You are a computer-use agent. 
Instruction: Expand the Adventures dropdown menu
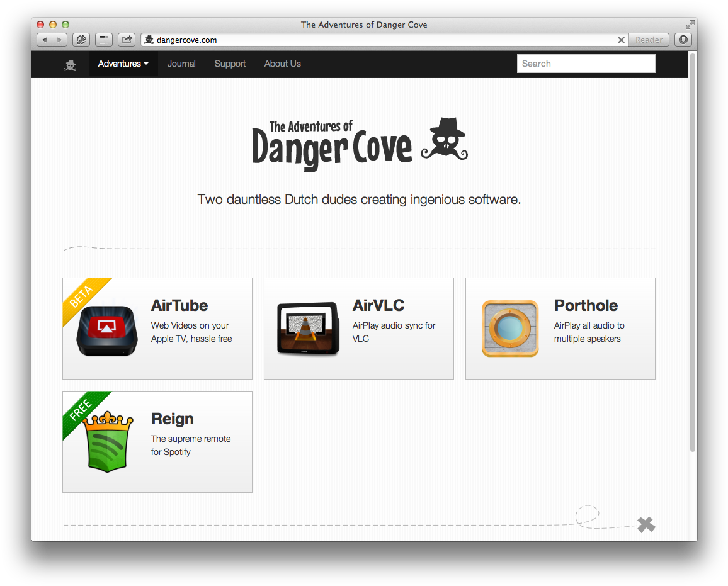coord(123,64)
